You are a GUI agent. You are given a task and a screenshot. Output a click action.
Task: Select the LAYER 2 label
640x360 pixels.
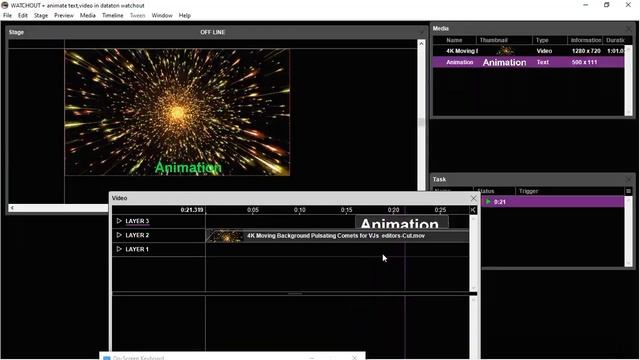point(137,235)
